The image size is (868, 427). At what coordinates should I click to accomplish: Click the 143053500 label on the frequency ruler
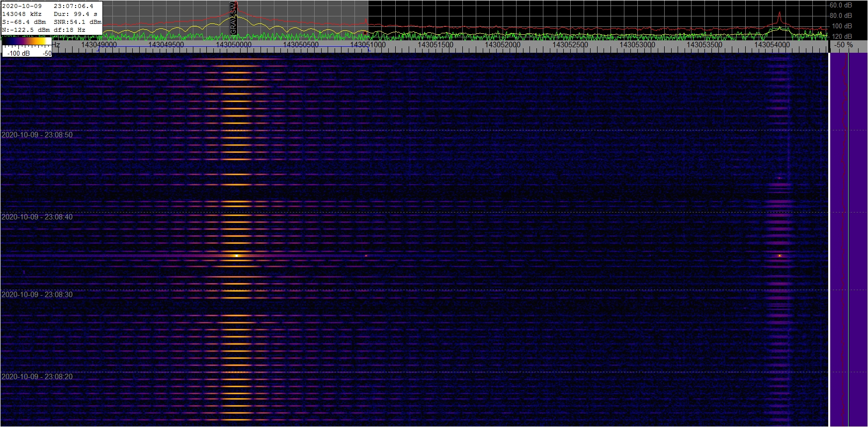tap(704, 45)
